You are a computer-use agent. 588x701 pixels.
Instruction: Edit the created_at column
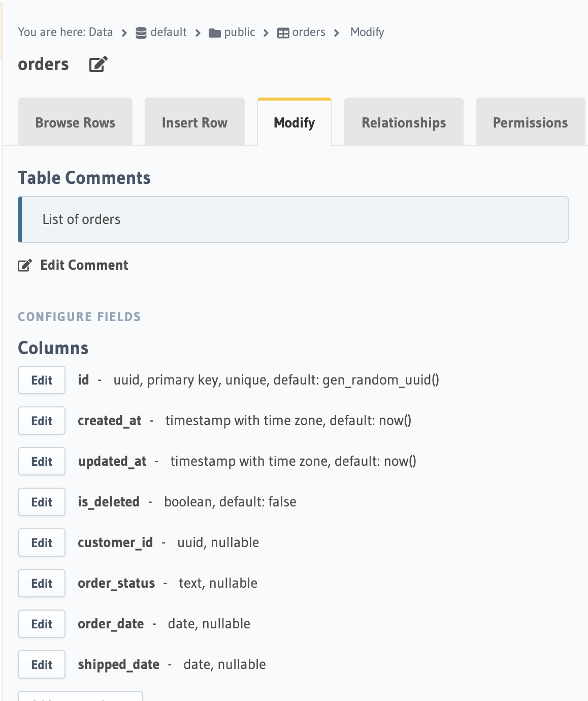click(x=42, y=421)
